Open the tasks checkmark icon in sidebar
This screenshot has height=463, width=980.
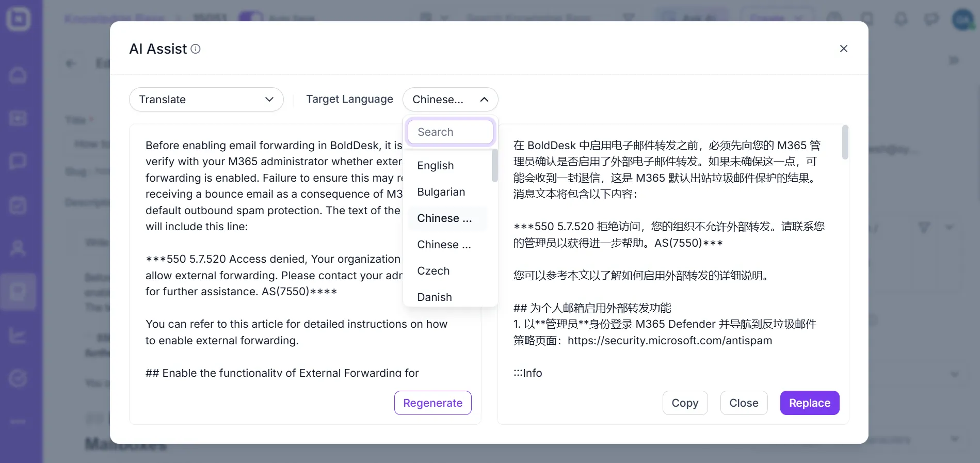pyautogui.click(x=18, y=205)
